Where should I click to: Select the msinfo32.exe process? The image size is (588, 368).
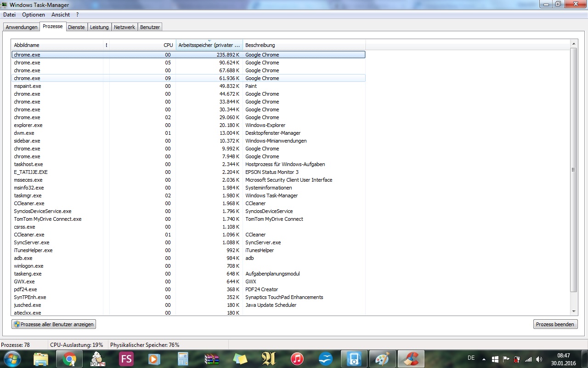188,188
